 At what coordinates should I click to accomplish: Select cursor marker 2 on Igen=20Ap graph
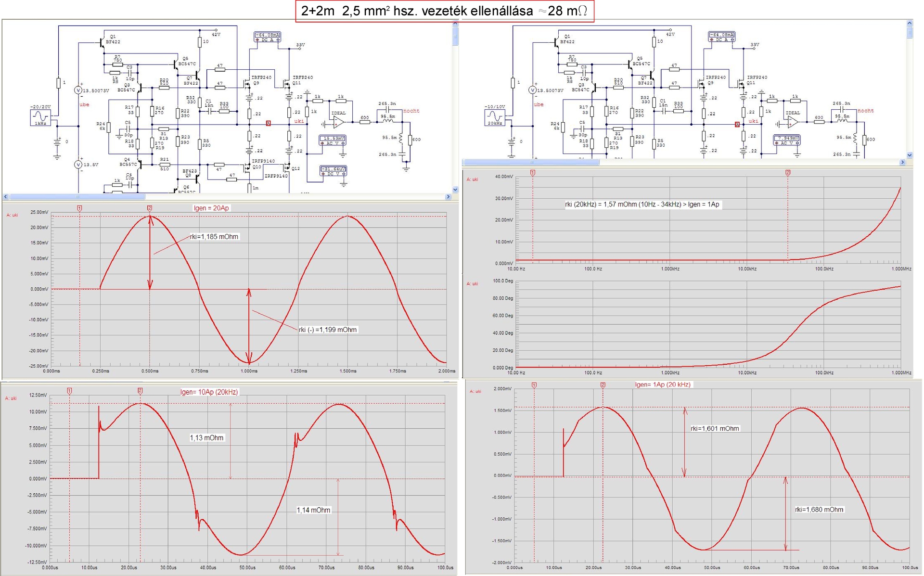tap(150, 208)
